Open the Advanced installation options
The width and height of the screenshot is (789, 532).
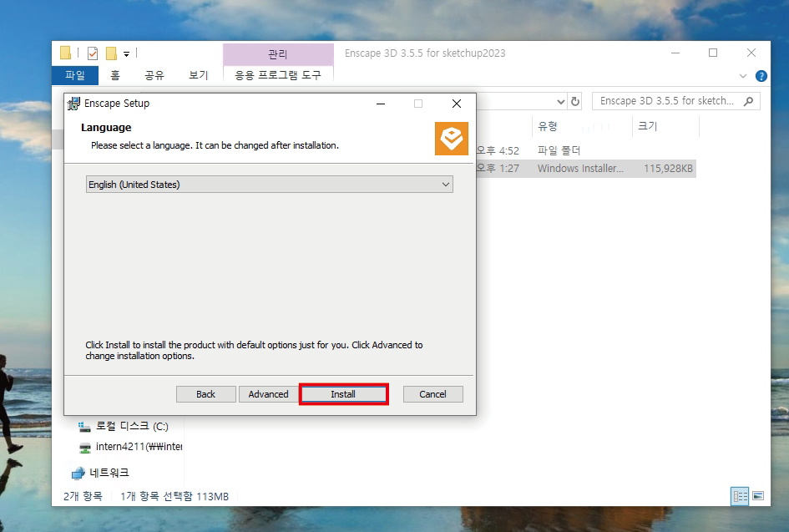[x=268, y=394]
